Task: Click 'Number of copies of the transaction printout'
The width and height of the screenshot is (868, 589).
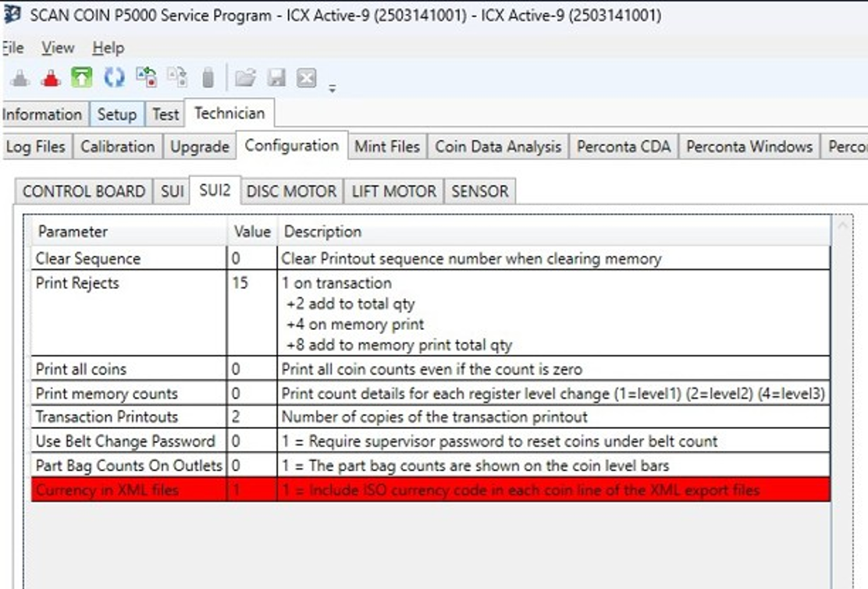Action: pos(435,417)
